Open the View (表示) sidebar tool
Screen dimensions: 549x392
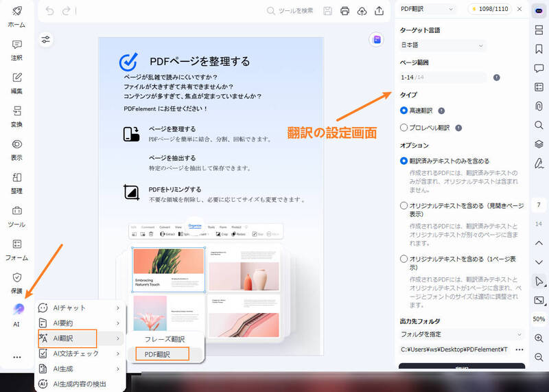[x=16, y=150]
